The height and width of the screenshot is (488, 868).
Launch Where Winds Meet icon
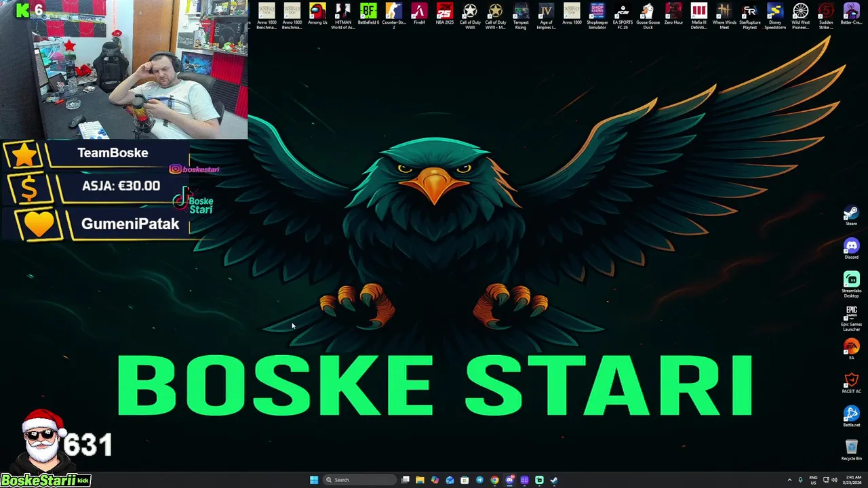[x=724, y=16]
